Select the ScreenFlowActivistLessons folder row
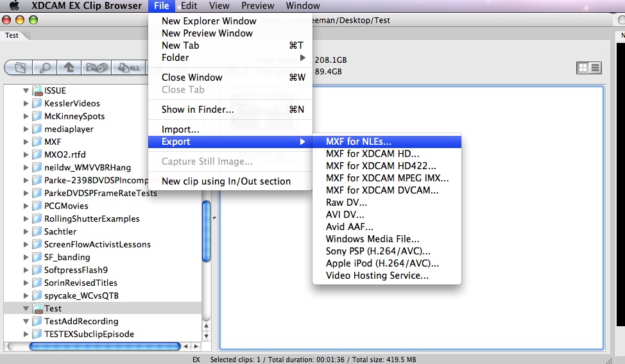Screen dimensions: 625x364 (103, 245)
